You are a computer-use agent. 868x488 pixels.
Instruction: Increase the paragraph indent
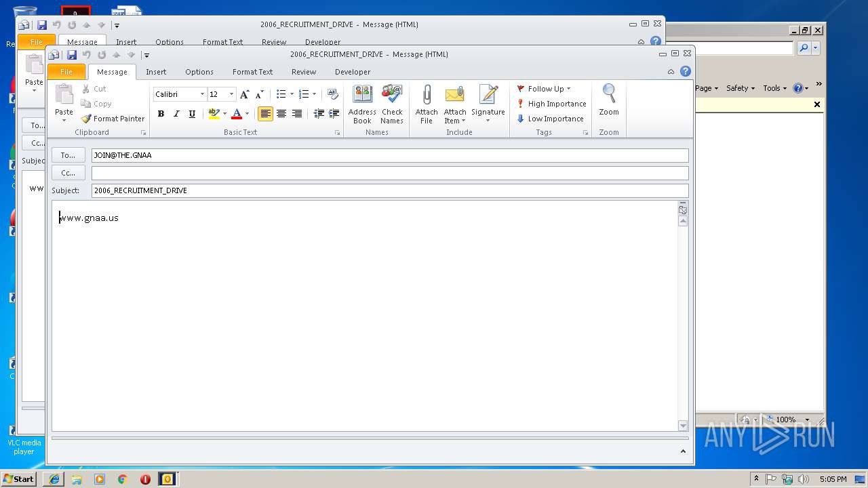tap(334, 114)
